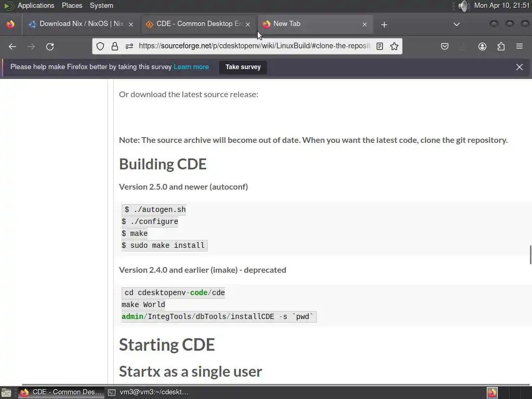This screenshot has width=532, height=399.
Task: Switch to the New Tab tab
Action: [x=315, y=24]
